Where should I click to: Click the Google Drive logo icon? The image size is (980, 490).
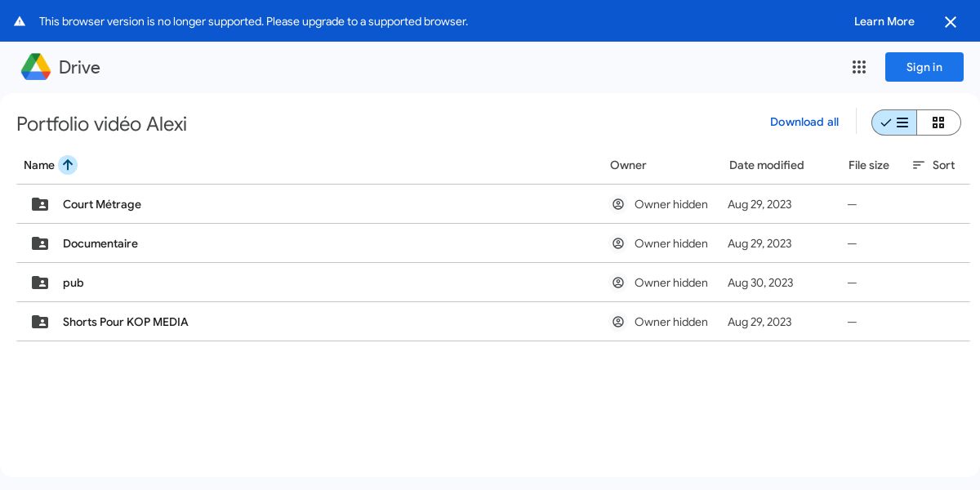point(36,67)
